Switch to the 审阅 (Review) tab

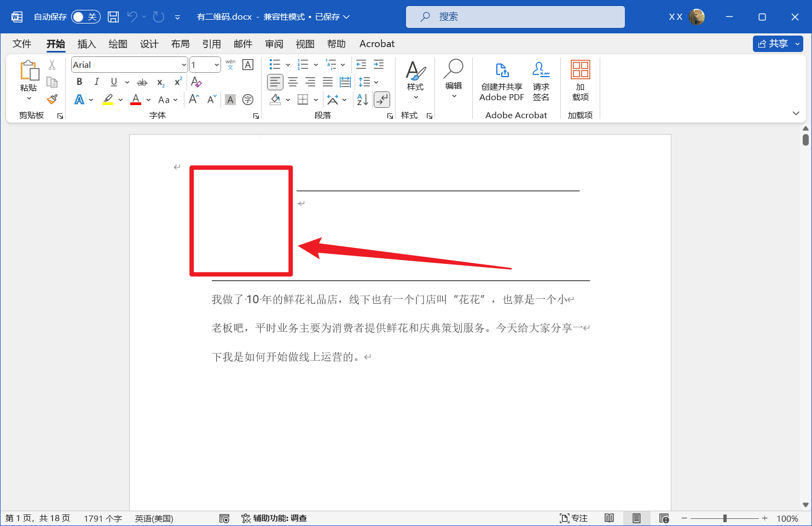[x=274, y=44]
